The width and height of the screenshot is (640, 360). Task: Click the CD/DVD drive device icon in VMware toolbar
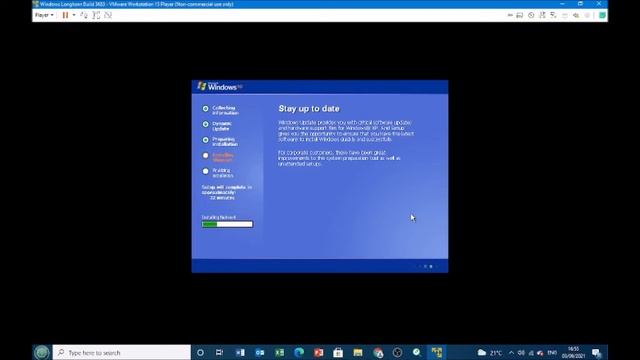click(x=531, y=15)
